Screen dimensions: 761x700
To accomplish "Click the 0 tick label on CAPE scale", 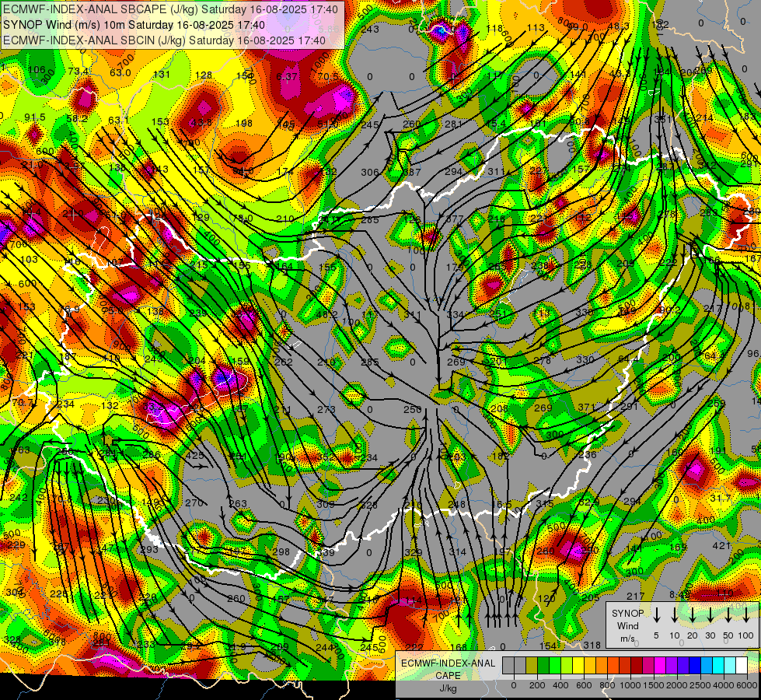I will [514, 685].
